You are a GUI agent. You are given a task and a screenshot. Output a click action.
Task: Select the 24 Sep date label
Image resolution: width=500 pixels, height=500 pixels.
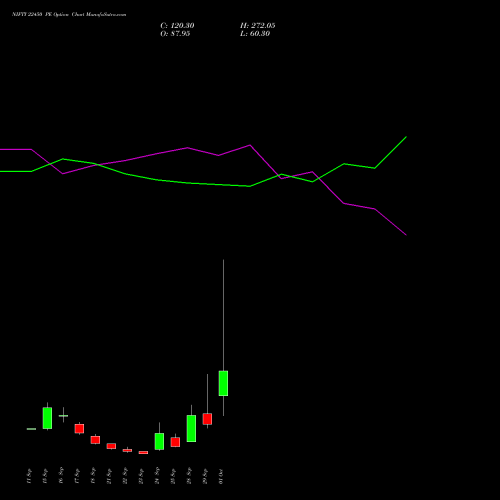[x=157, y=477]
